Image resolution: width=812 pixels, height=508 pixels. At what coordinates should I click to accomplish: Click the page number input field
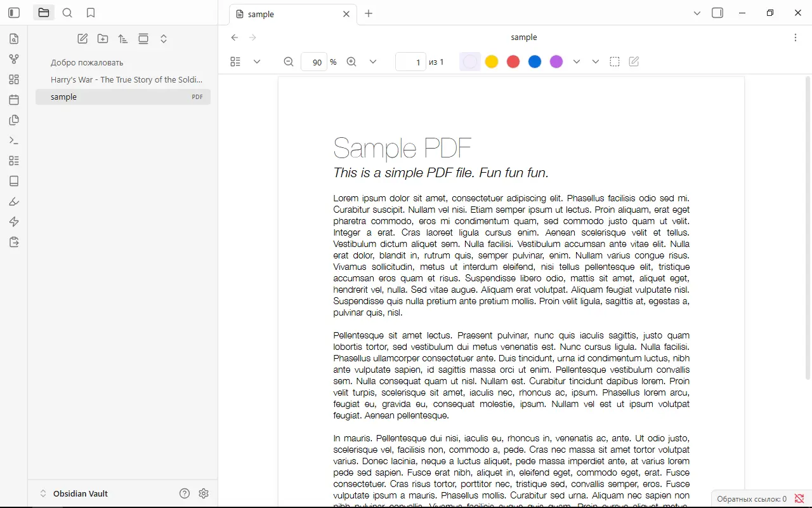[x=410, y=62]
